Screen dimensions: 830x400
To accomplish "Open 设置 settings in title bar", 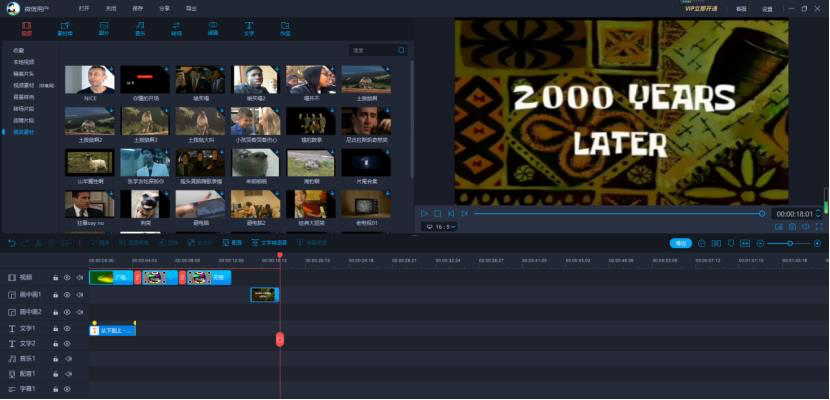I will [767, 9].
